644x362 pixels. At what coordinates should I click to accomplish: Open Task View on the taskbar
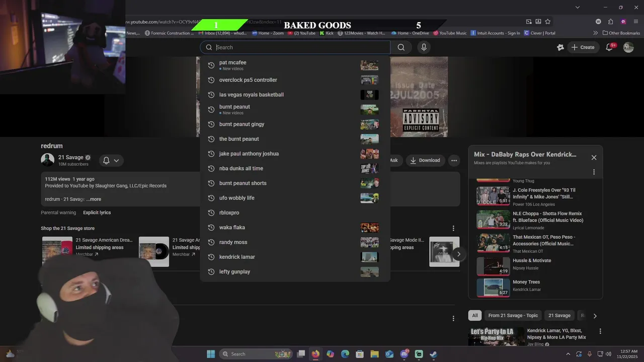click(x=301, y=354)
